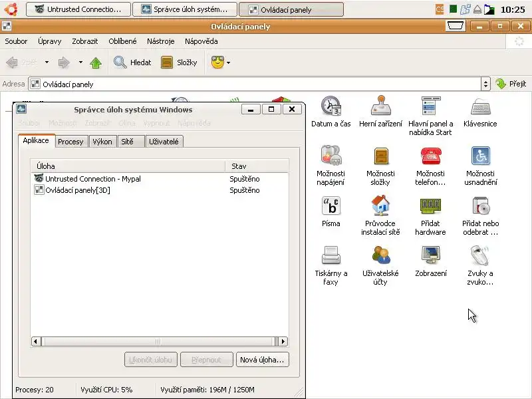This screenshot has height=399, width=532.
Task: Expand the forward history dropdown arrow
Action: [x=80, y=62]
